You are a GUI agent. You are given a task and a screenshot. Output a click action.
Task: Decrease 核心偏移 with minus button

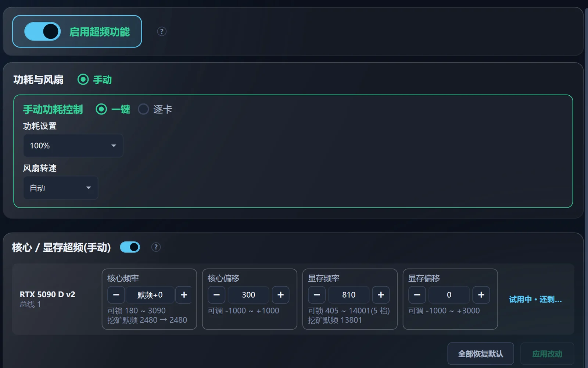[216, 295]
